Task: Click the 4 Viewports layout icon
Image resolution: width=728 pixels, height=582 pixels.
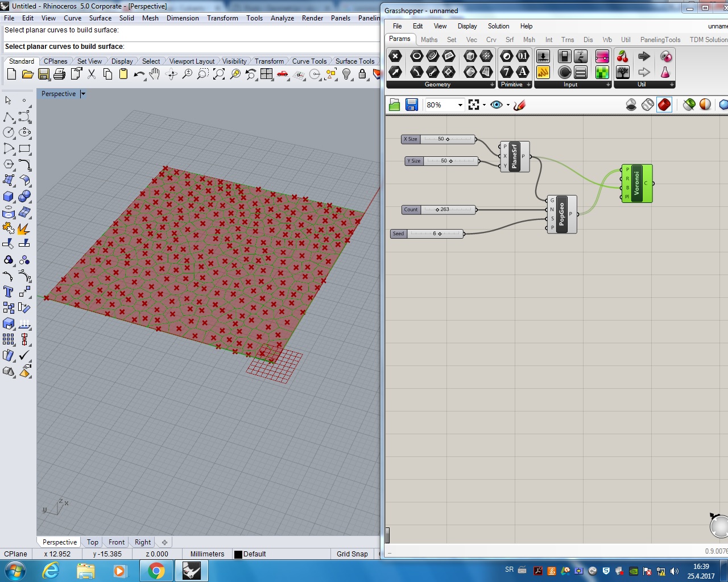Action: (267, 74)
